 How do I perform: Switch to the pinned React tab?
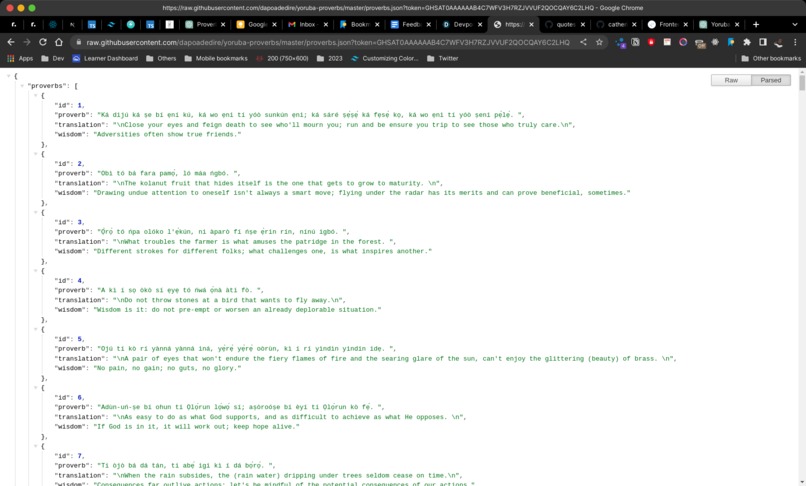coord(52,24)
